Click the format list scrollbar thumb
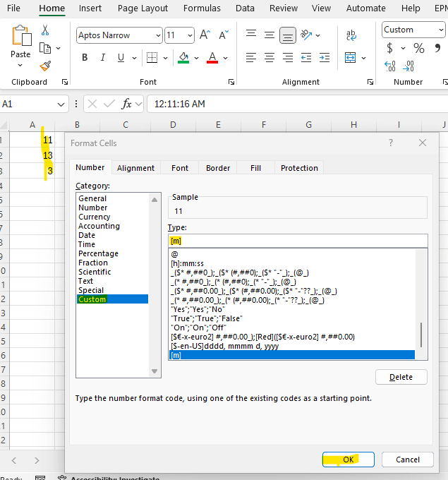This screenshot has width=448, height=480. coord(421,335)
